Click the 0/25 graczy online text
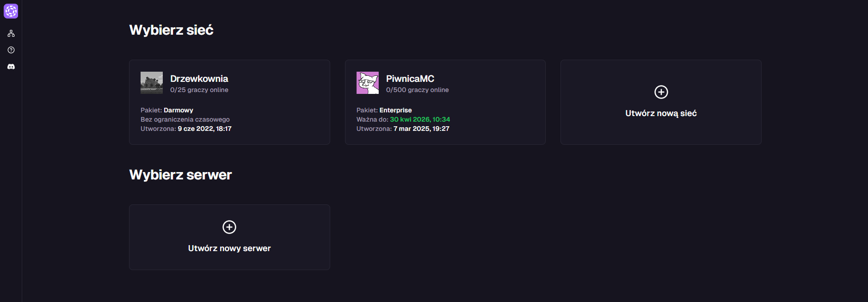 199,90
